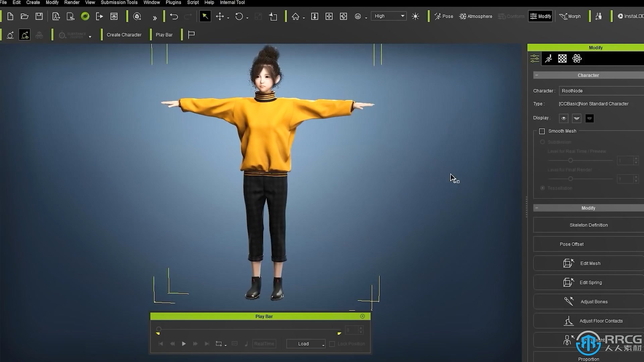The height and width of the screenshot is (362, 644).
Task: Click the Skeleton Definition button
Action: 589,225
